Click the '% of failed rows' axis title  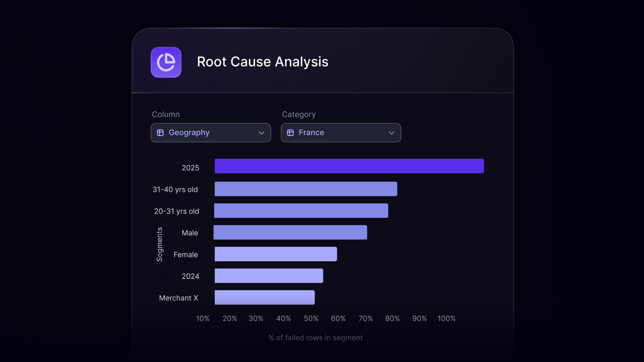coord(315,338)
